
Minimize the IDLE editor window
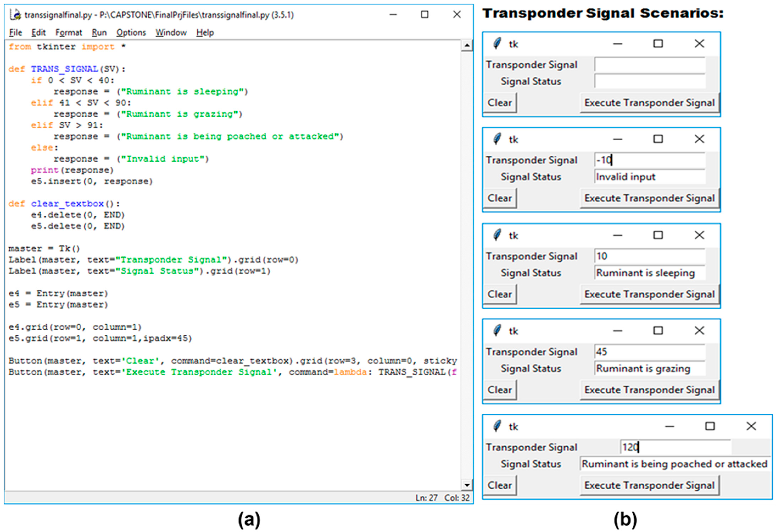[393, 14]
